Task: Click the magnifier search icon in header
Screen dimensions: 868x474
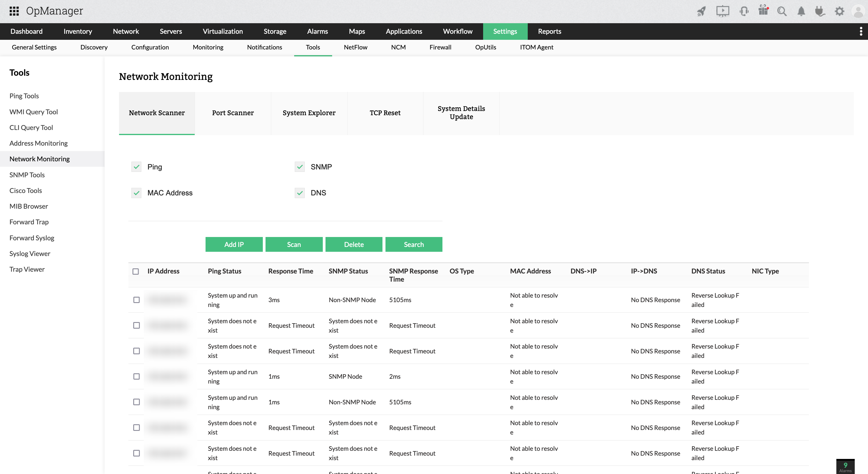Action: (782, 11)
